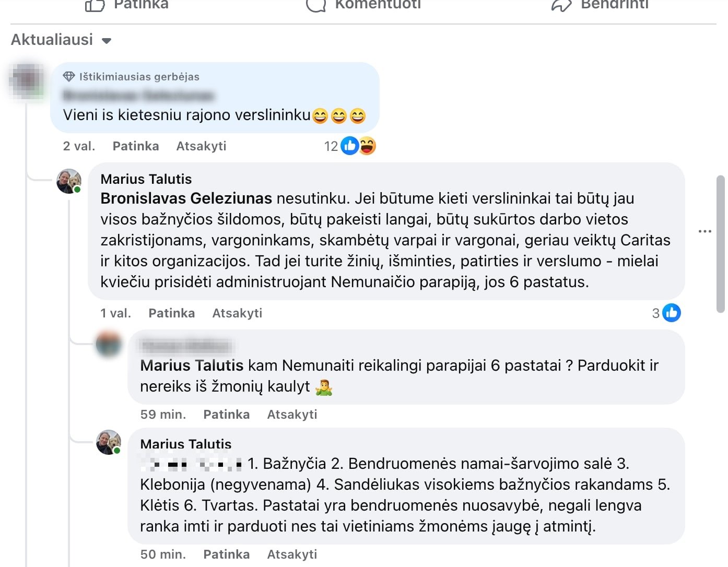Click the diamond Ištikimiausias gerbėjas badge icon
This screenshot has height=567, width=728.
coord(69,77)
